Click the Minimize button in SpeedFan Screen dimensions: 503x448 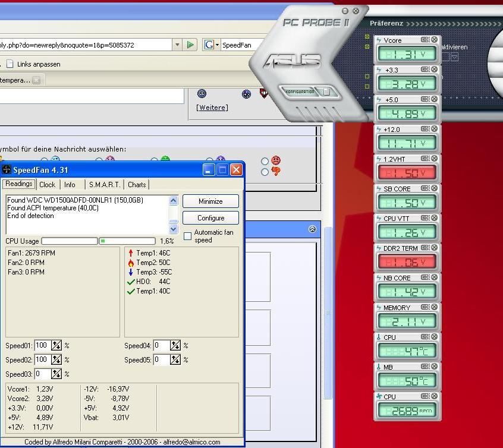(210, 201)
